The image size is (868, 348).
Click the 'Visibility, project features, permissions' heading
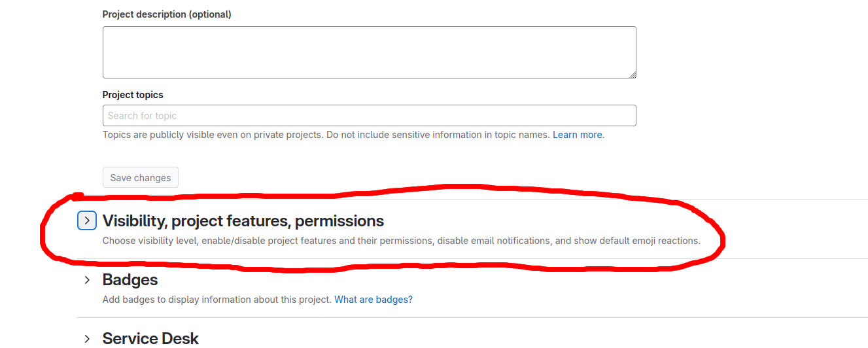[243, 221]
